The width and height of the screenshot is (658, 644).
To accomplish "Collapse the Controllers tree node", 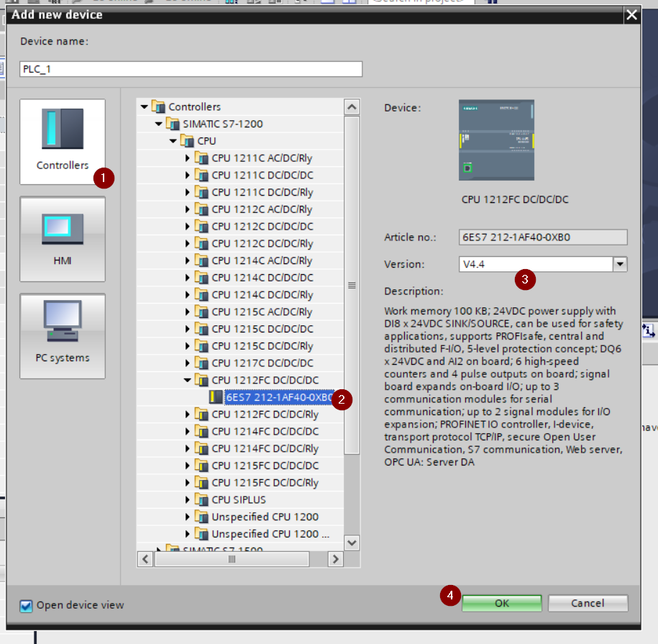I will point(145,107).
